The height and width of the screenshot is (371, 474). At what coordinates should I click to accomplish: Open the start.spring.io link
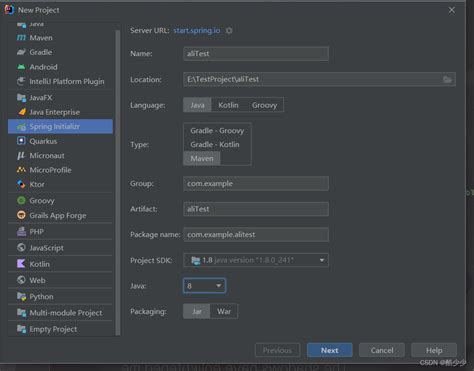[197, 30]
